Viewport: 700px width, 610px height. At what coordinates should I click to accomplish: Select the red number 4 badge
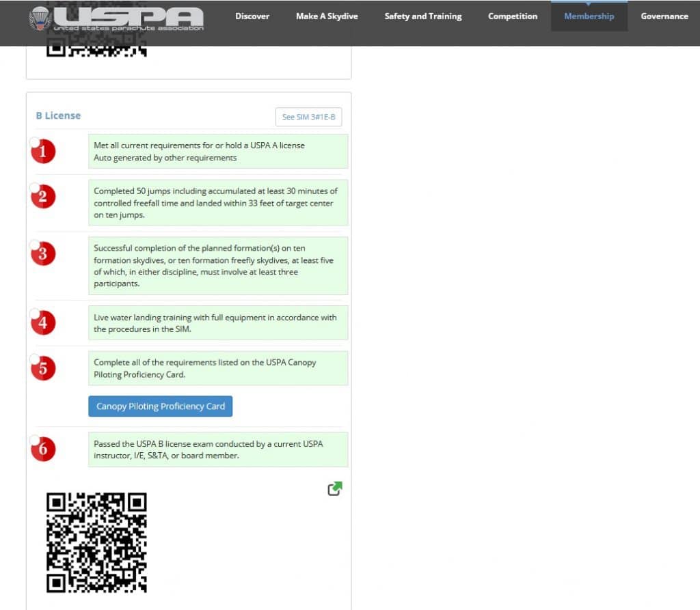click(43, 322)
